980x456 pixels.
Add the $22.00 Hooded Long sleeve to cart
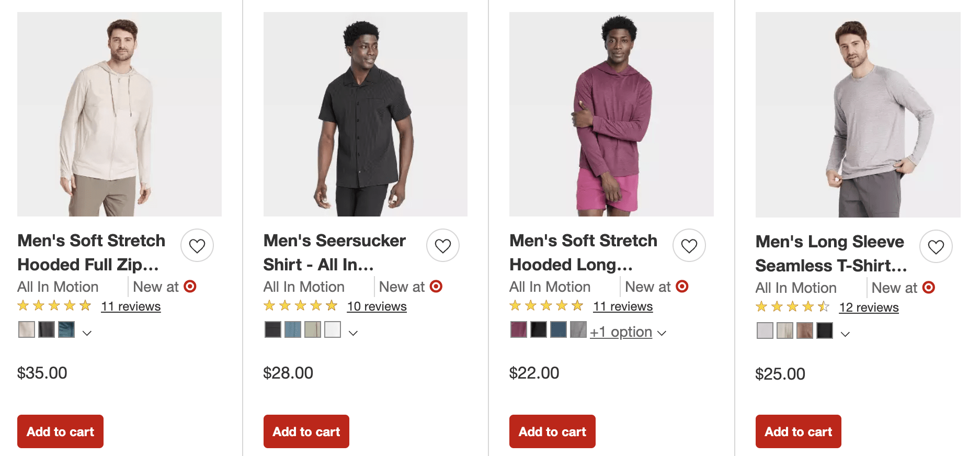[x=552, y=431]
